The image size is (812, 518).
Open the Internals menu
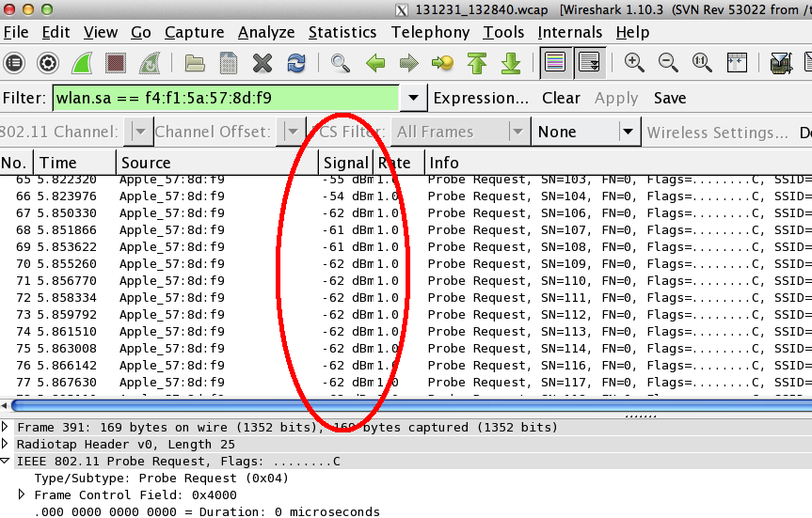click(569, 33)
